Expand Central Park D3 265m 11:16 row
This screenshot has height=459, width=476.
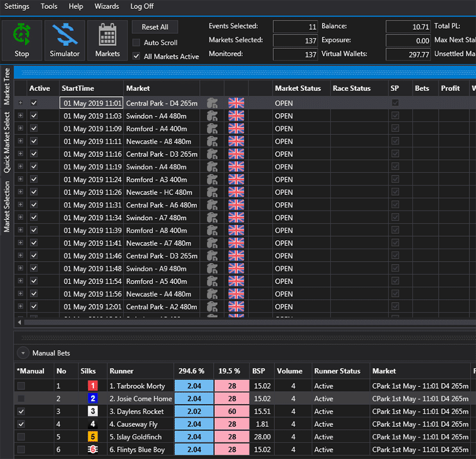(20, 154)
